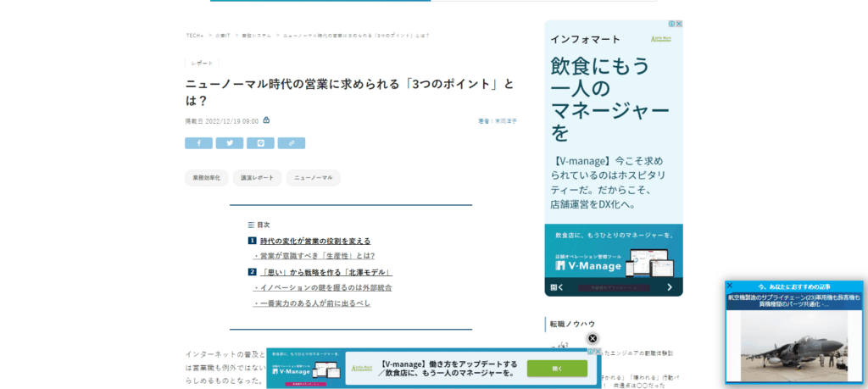Go to 企業IT breadcrumb category
Screen dimensions: 868x389
(x=222, y=36)
